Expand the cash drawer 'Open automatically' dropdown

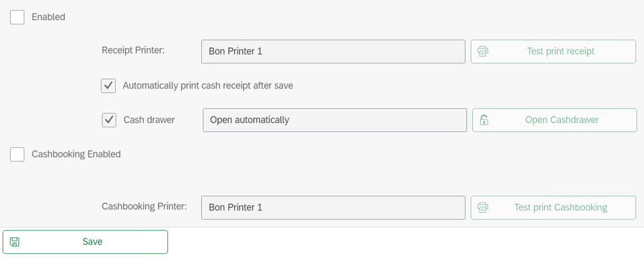(x=334, y=120)
